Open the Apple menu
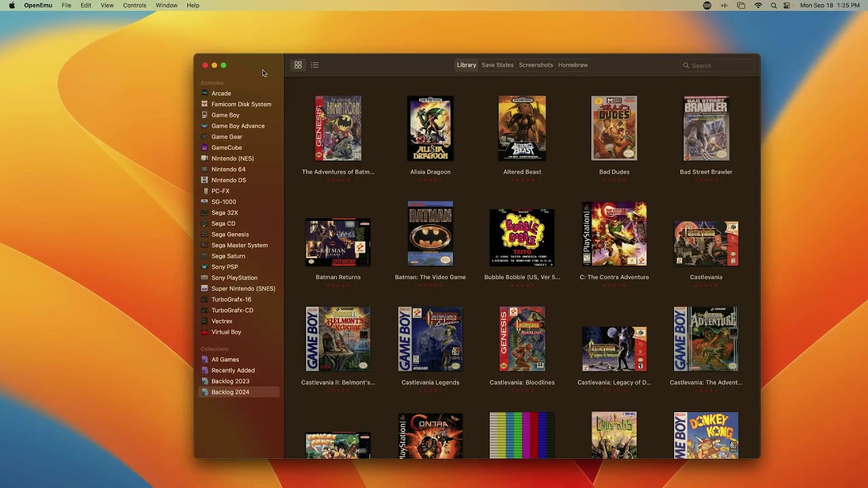868x488 pixels. (12, 5)
